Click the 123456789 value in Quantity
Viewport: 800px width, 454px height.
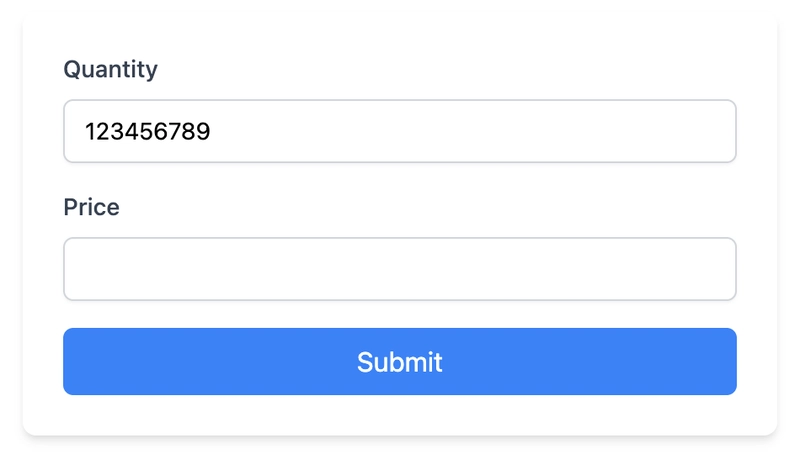click(x=148, y=131)
